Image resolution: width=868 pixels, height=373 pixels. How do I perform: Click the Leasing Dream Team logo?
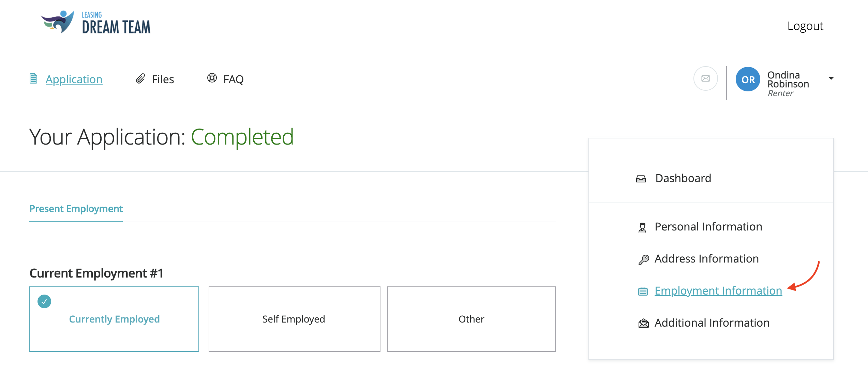96,23
